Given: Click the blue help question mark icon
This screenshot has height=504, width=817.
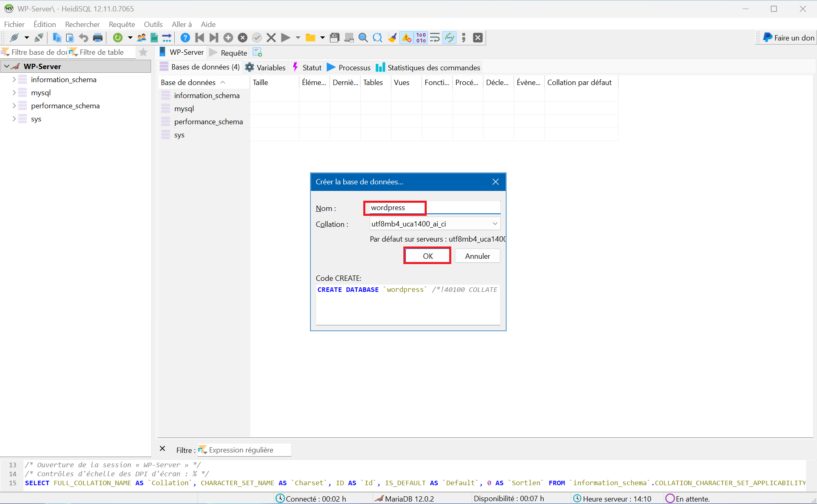Looking at the screenshot, I should pos(185,38).
